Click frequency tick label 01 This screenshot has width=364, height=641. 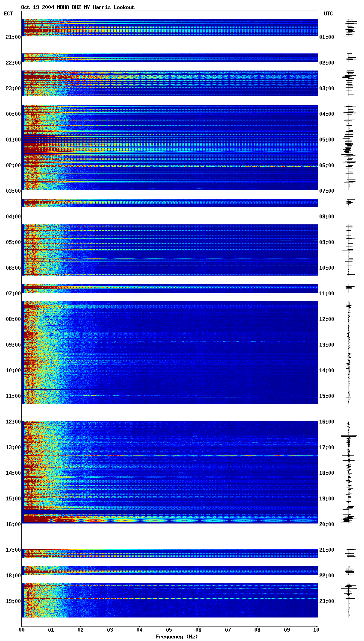51,629
